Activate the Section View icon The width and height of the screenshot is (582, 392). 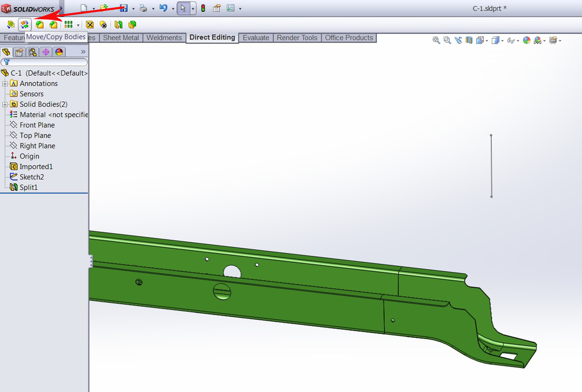[x=469, y=40]
